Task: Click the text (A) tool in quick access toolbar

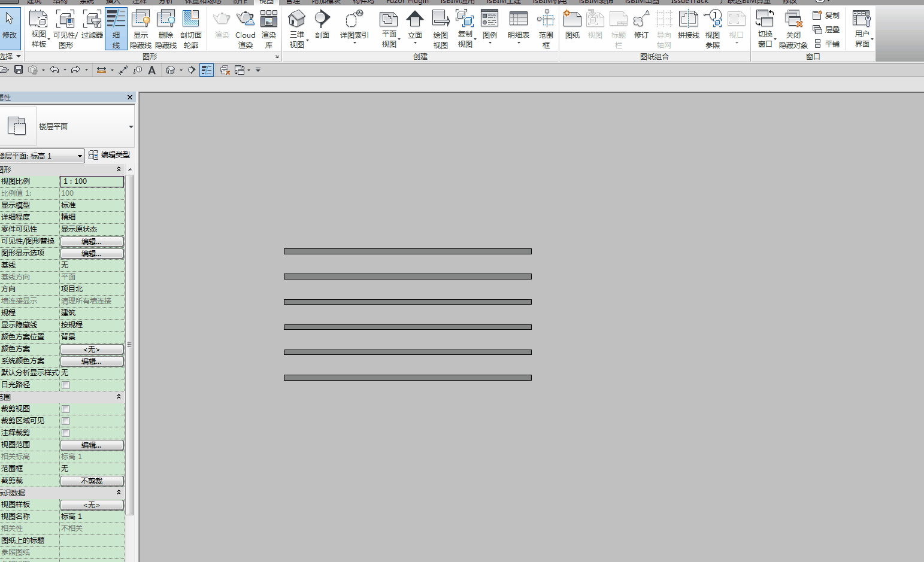Action: point(152,70)
